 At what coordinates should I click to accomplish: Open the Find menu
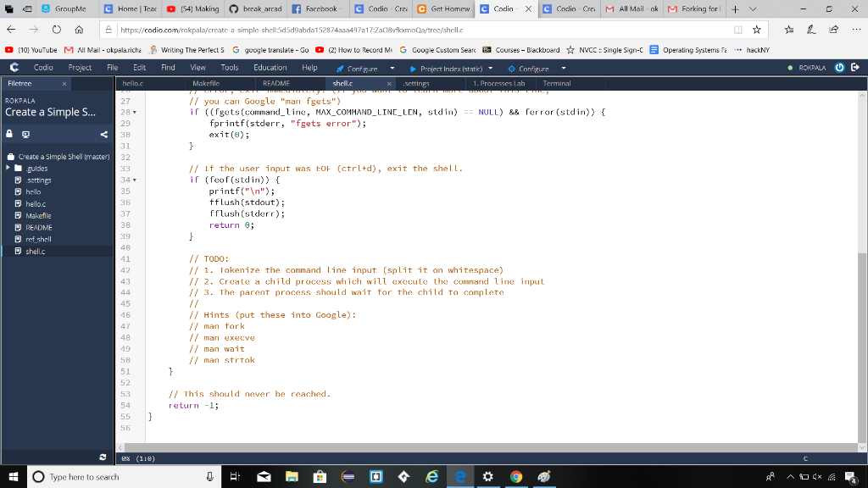pyautogui.click(x=168, y=68)
